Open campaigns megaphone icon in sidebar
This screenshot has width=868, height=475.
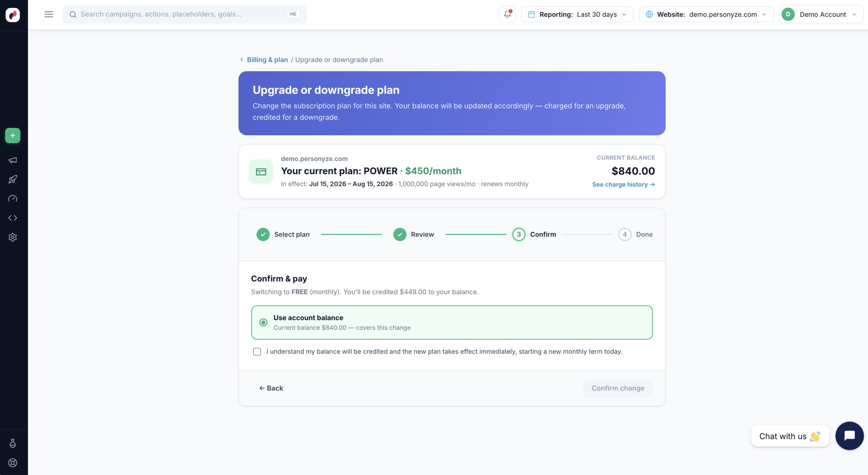pos(13,160)
